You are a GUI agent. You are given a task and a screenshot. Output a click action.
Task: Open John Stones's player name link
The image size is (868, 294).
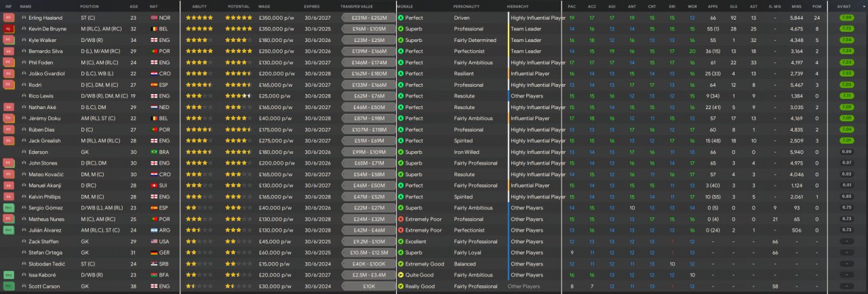(43, 163)
